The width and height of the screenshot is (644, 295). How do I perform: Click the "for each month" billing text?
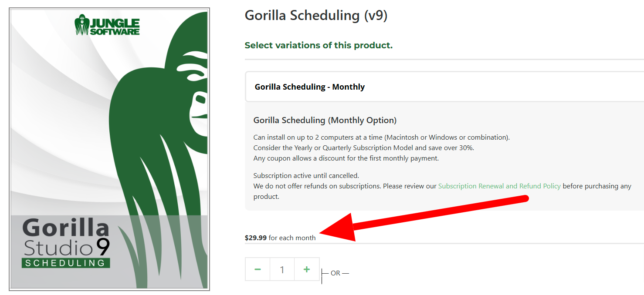coord(292,238)
